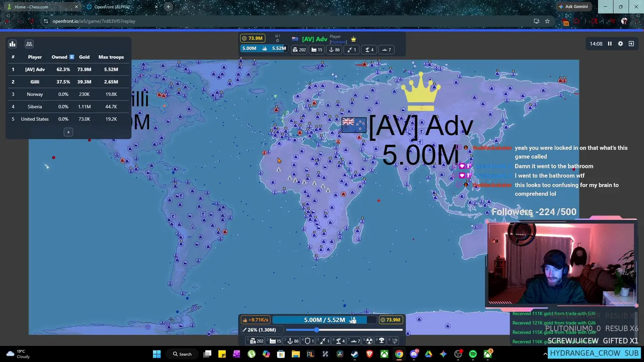Select Atom Bomb radiation icon
This screenshot has height=362, width=644.
coord(369,341)
